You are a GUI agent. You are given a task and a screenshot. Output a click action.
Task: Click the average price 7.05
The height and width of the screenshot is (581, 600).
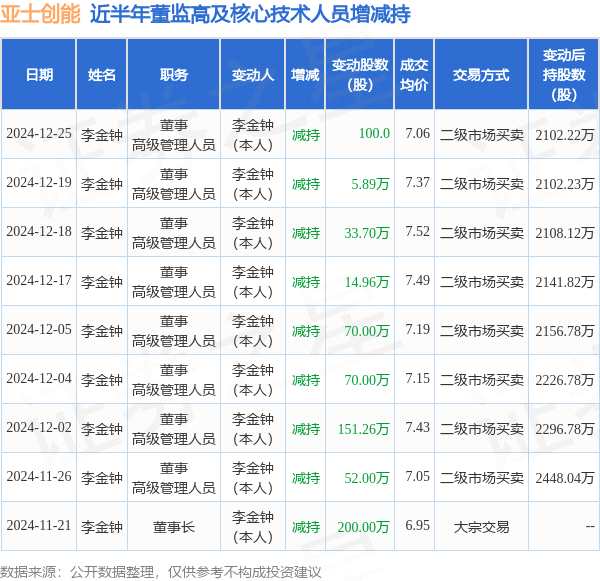417,477
